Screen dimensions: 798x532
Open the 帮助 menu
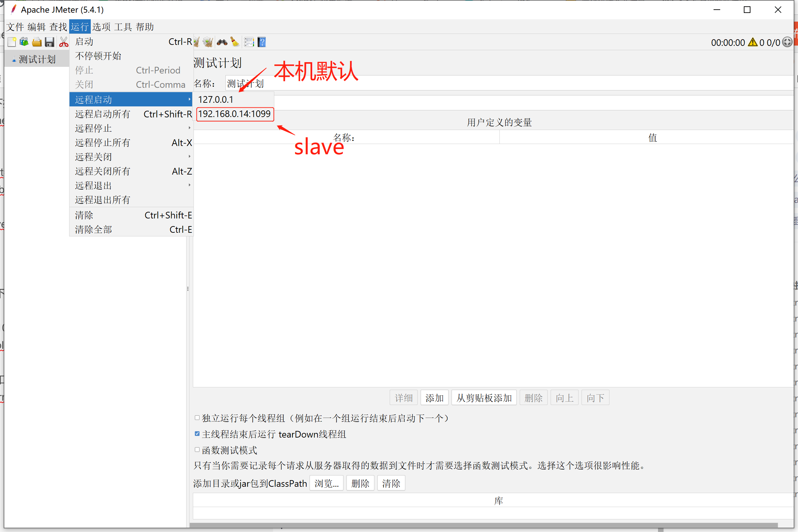[x=145, y=27]
